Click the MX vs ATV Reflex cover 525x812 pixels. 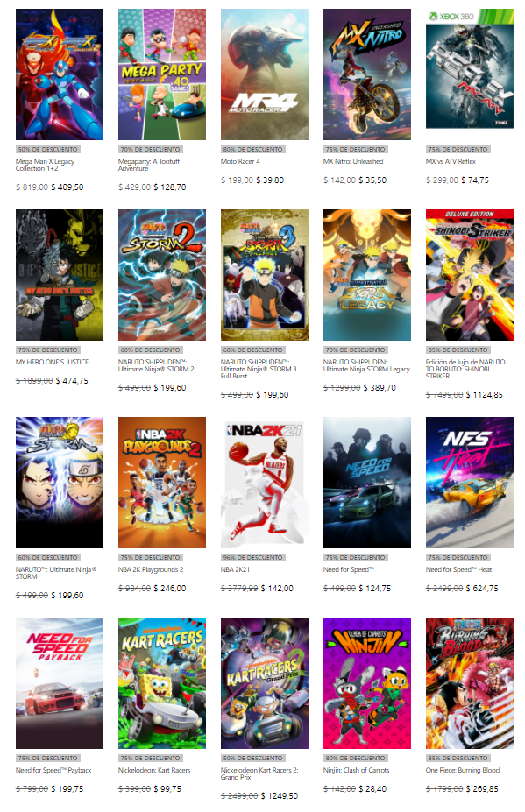tap(470, 68)
